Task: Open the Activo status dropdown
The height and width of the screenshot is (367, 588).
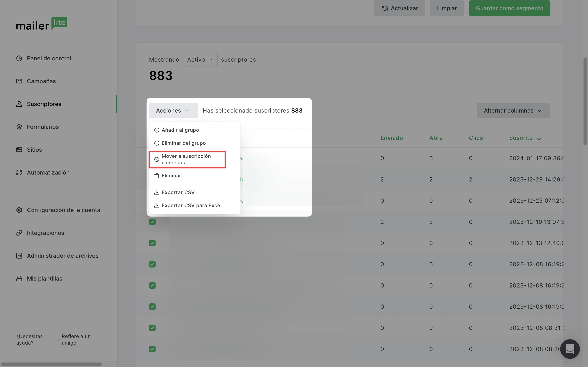Action: coord(200,60)
